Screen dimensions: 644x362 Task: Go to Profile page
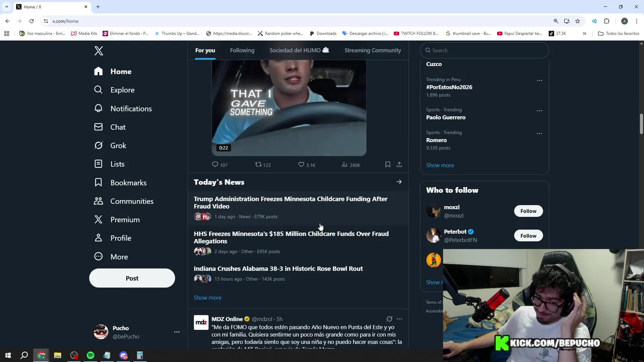[113, 238]
